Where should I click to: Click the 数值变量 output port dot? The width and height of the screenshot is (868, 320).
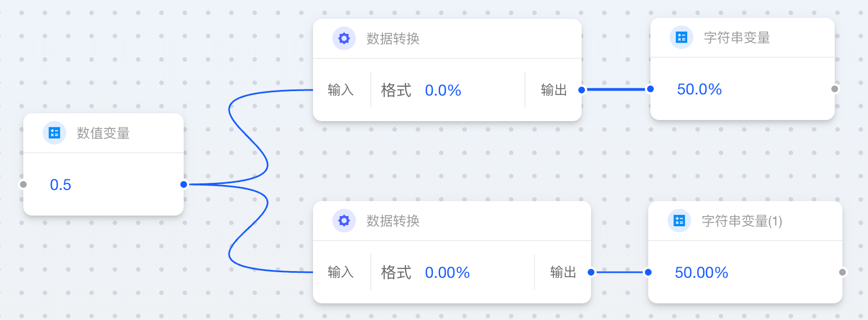point(184,184)
